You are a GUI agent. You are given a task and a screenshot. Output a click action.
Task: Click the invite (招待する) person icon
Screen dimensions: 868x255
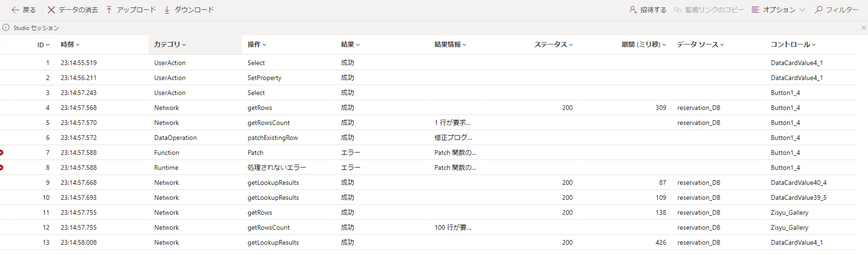pyautogui.click(x=633, y=10)
